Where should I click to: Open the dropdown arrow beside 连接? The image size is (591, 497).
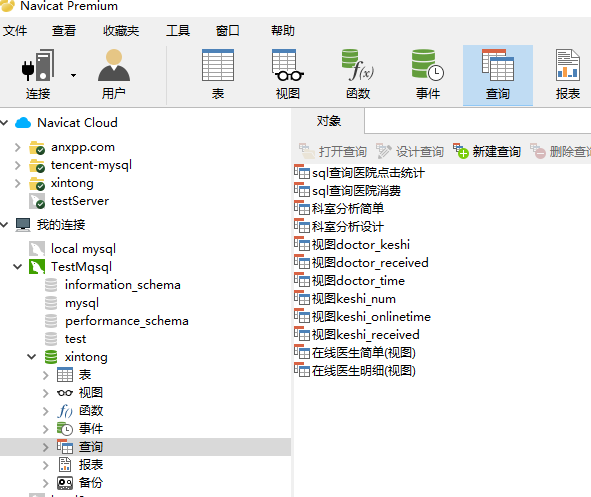73,75
